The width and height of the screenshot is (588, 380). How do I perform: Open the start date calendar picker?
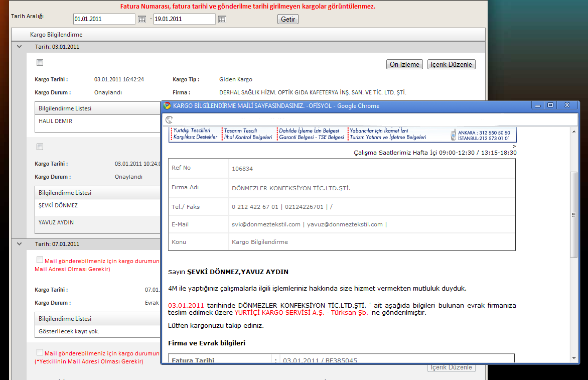[x=142, y=20]
